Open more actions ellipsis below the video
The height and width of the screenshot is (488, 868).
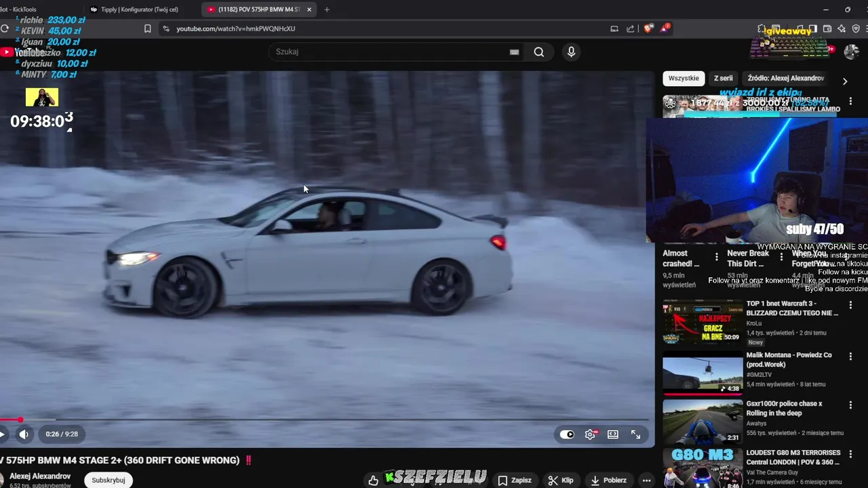(x=646, y=481)
